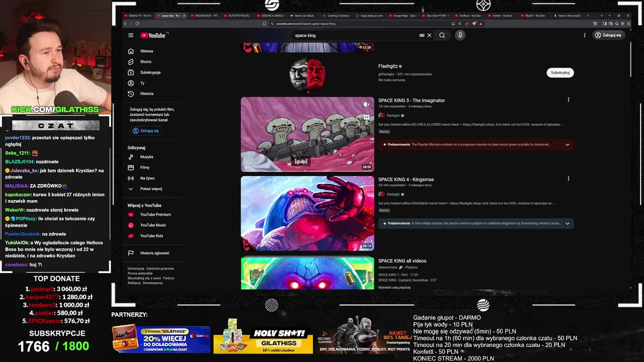644x362 pixels.
Task: Click the Brave Shields lion icon
Action: (474, 24)
